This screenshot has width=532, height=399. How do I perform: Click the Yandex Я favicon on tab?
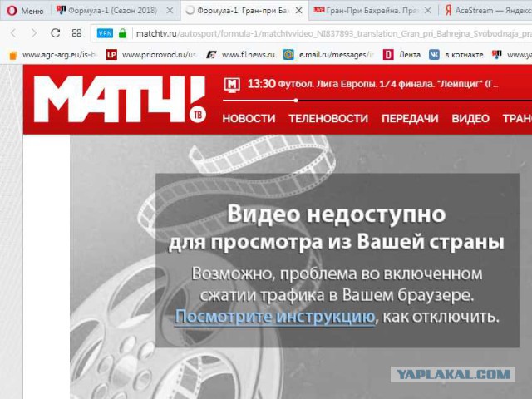(x=448, y=11)
